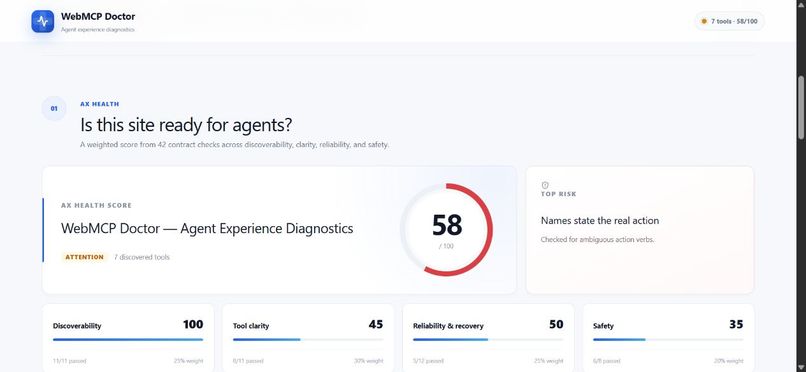Click the "7 discovered tools" text
The image size is (806, 372).
click(141, 257)
